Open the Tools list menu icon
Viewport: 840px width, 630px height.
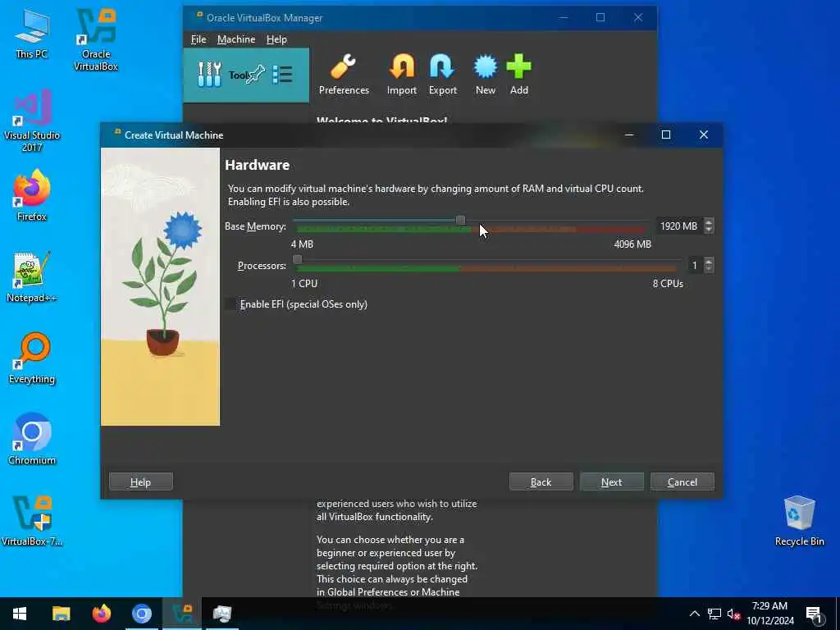[282, 75]
